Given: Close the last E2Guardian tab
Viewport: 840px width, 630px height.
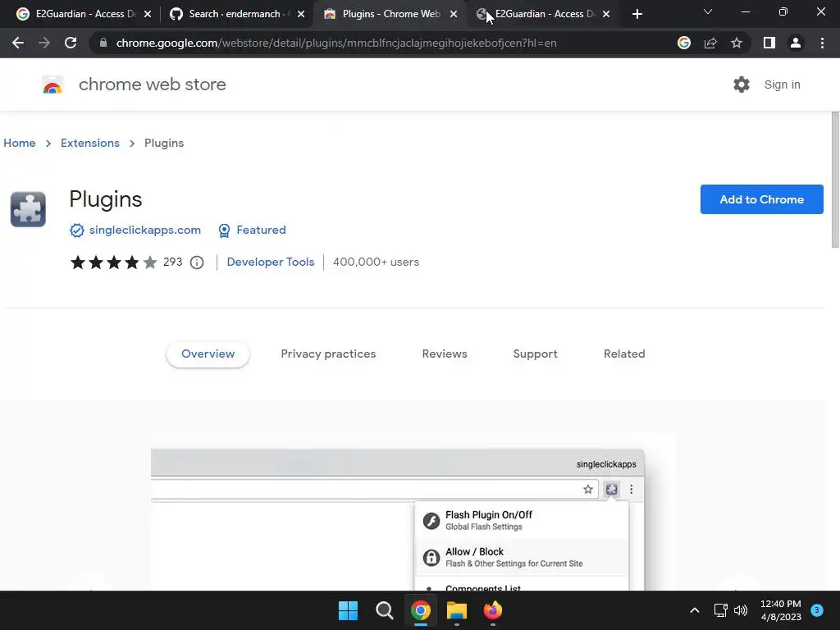Looking at the screenshot, I should (606, 14).
